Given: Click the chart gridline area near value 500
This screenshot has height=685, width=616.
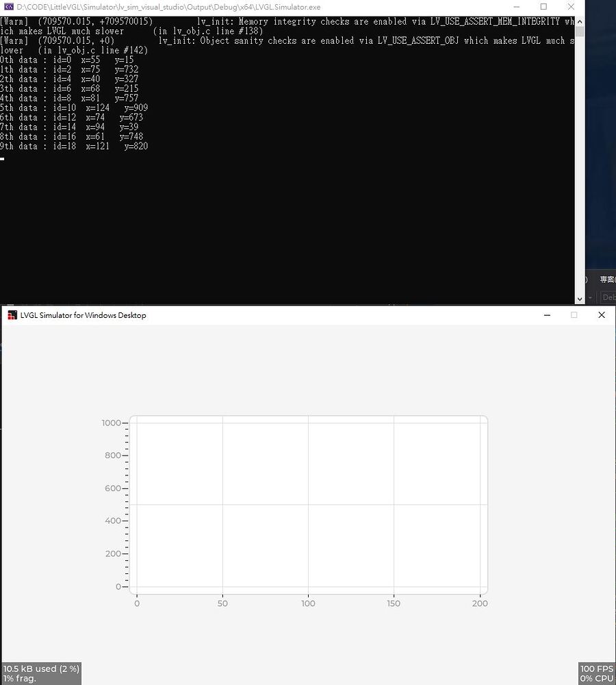Looking at the screenshot, I should (x=308, y=504).
